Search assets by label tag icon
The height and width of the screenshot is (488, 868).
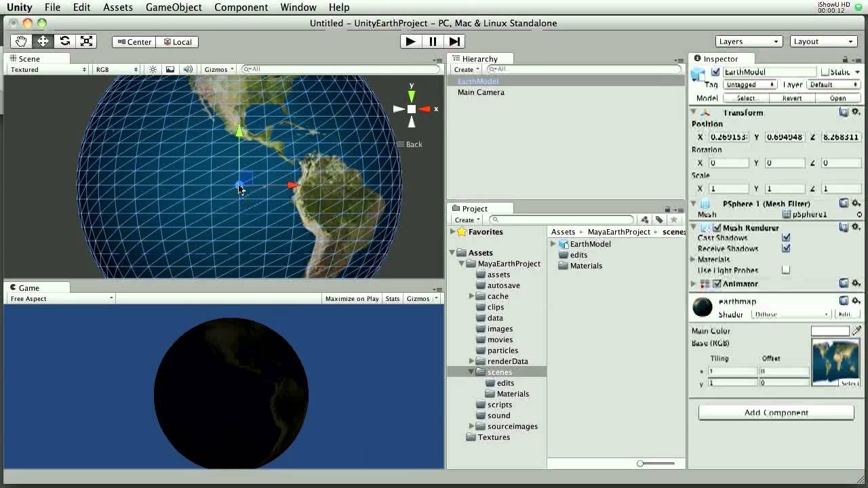point(659,220)
